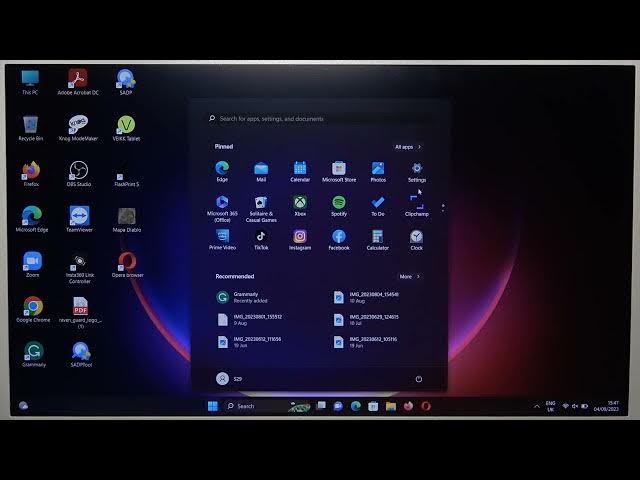Open Prime Video
Image resolution: width=640 pixels, height=480 pixels.
[x=222, y=240]
